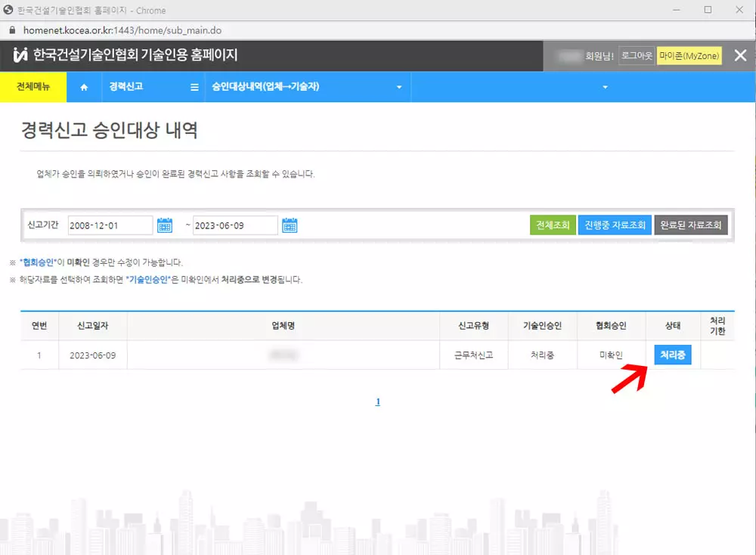Click the 완료된 자료조회 button
Image resolution: width=756 pixels, height=555 pixels.
click(691, 225)
